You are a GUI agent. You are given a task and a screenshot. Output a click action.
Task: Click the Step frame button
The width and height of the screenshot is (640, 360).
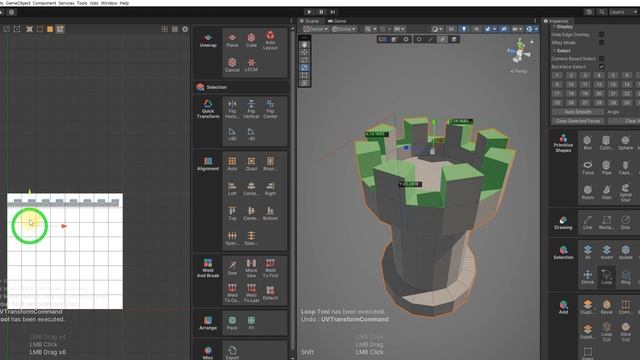333,12
